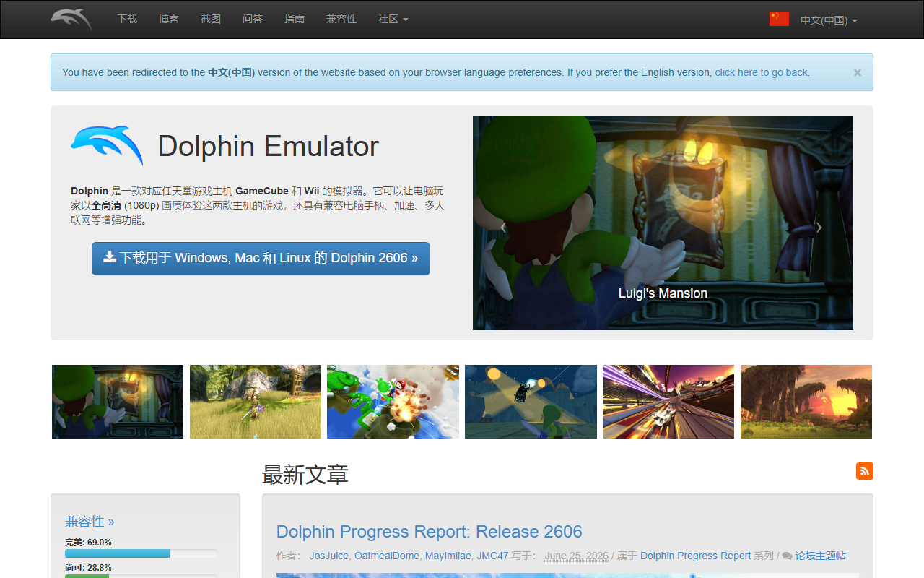Click the China flag icon

pos(779,19)
